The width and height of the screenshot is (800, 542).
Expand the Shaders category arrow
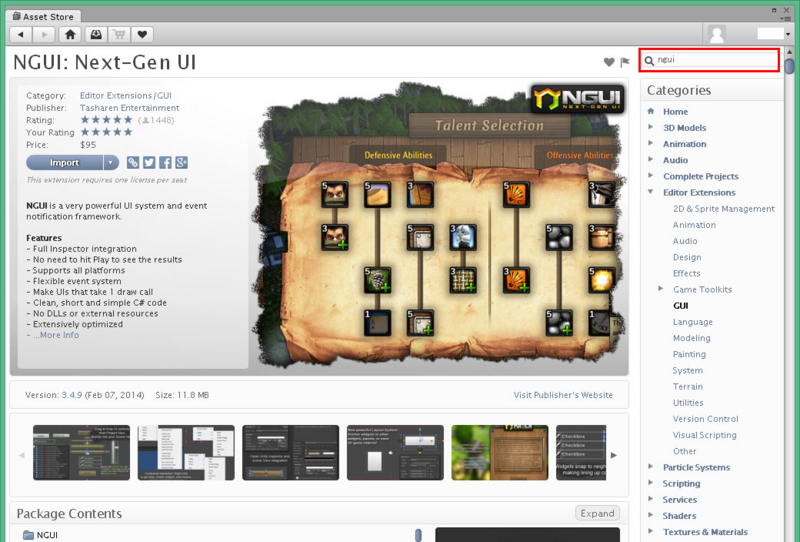tap(651, 515)
